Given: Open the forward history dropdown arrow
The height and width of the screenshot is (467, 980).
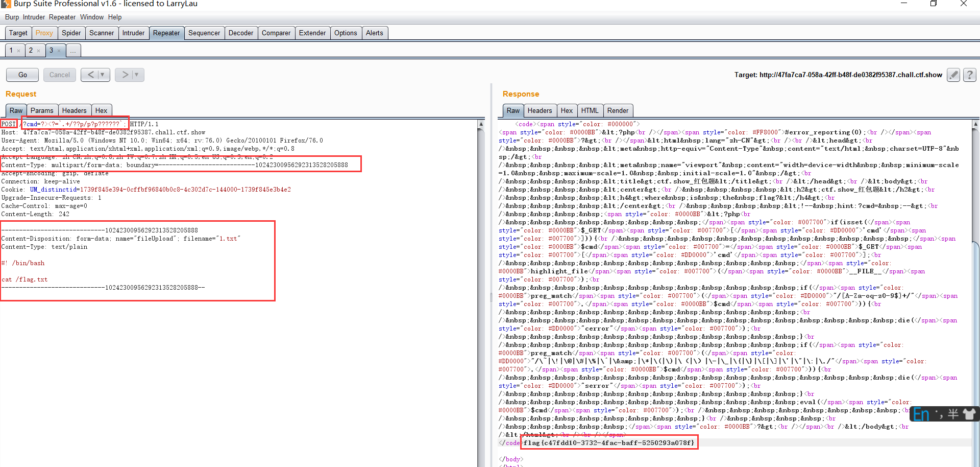Looking at the screenshot, I should (137, 75).
